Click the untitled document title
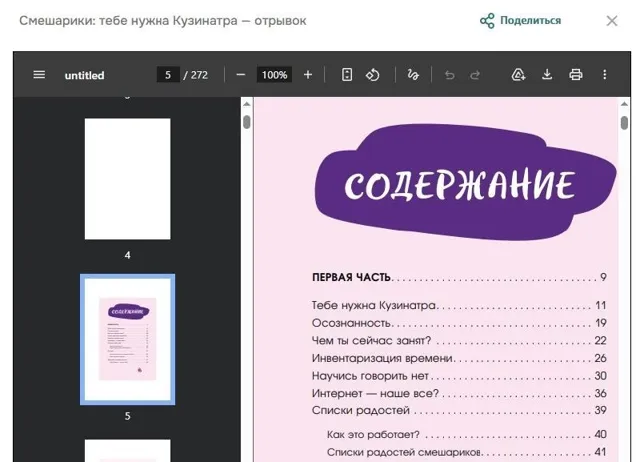The image size is (640, 462). (84, 75)
